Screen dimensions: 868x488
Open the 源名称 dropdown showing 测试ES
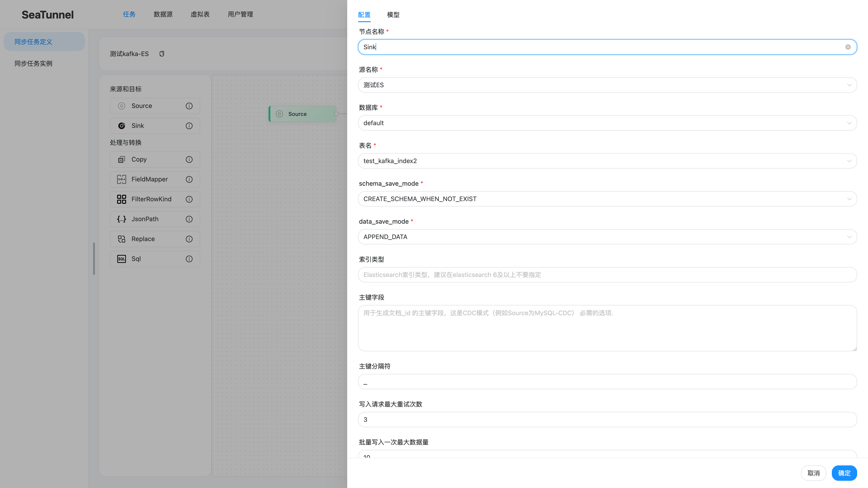pyautogui.click(x=607, y=85)
